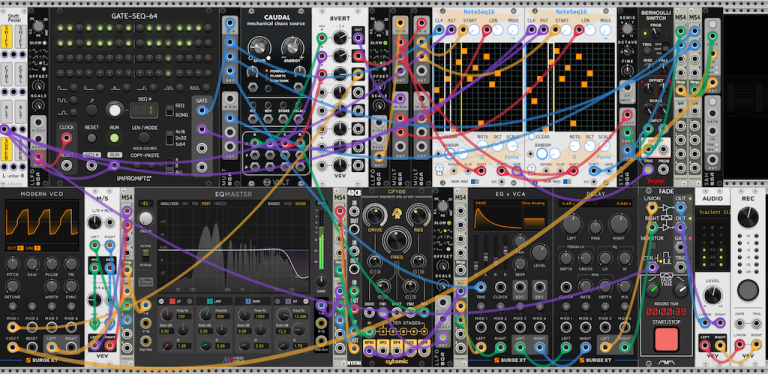The width and height of the screenshot is (768, 374).
Task: Click the waveform scope on Modern VCO
Action: [x=42, y=223]
